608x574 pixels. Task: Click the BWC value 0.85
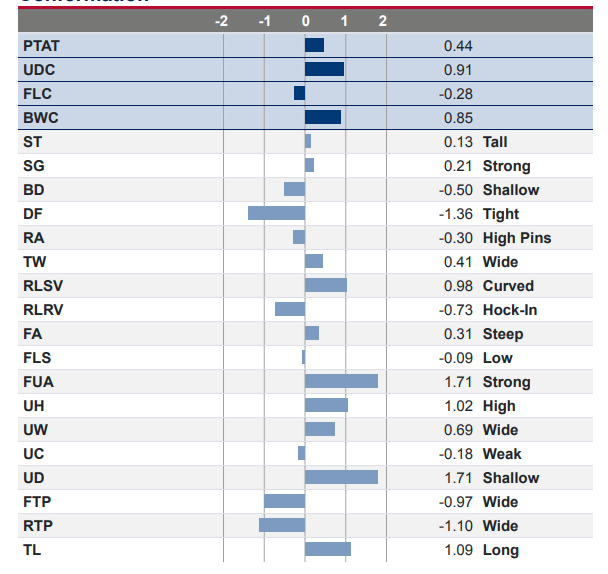pyautogui.click(x=458, y=118)
